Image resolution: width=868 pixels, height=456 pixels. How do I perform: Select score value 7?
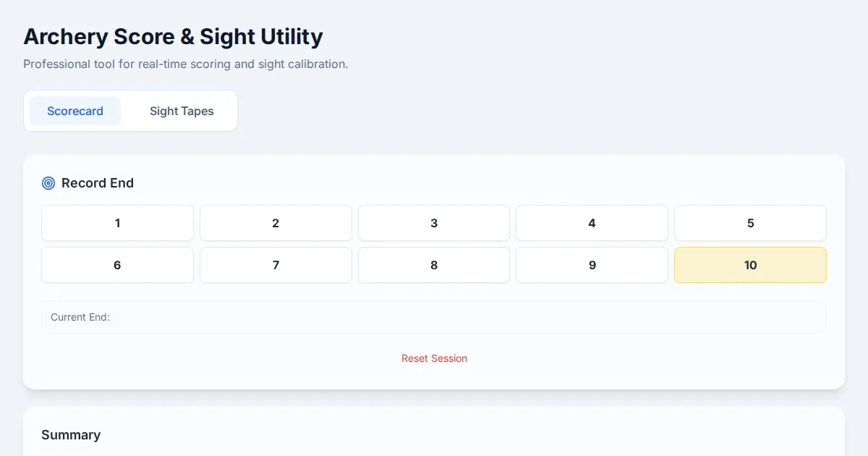[x=276, y=265]
